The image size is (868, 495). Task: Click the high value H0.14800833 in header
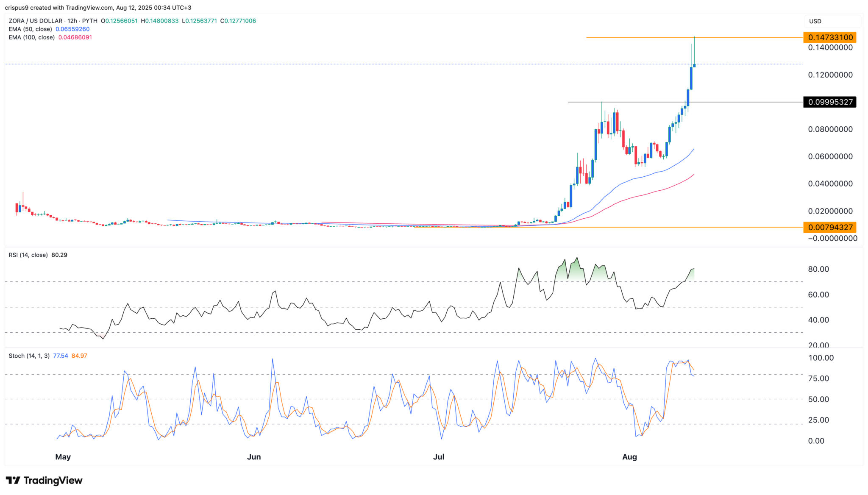(x=160, y=21)
